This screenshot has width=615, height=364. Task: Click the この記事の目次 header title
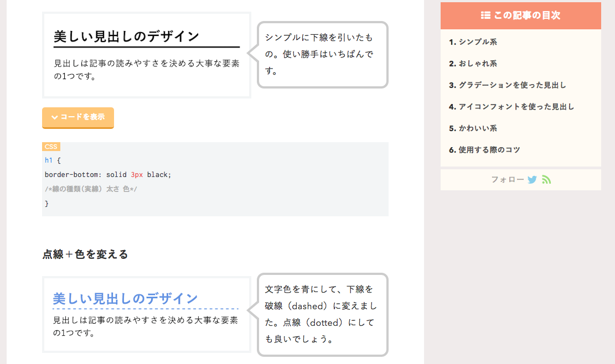527,15
